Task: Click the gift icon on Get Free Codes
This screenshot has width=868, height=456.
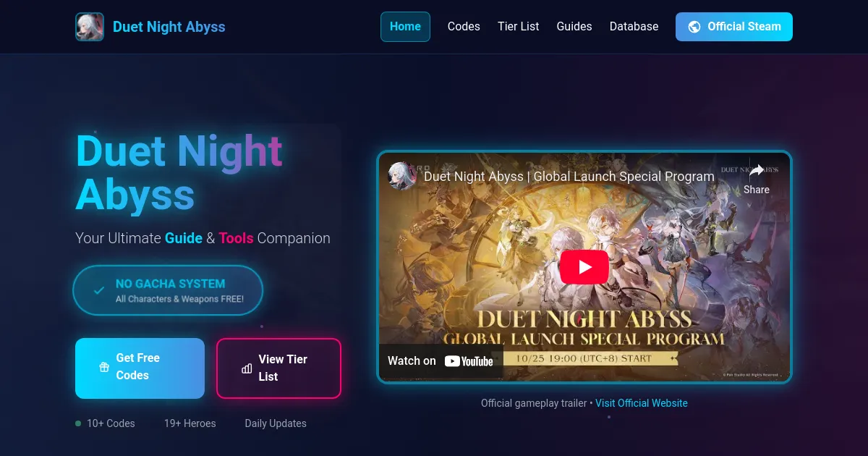Action: tap(104, 367)
